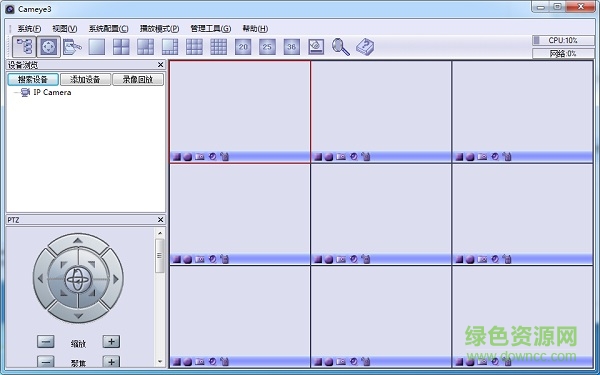Click record icon in middle-left video cell
The height and width of the screenshot is (375, 600).
point(188,259)
